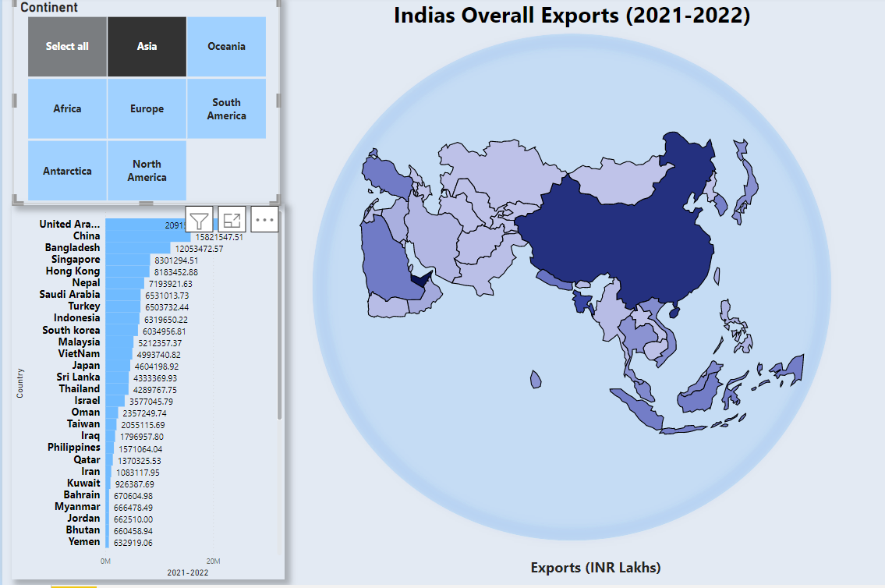The width and height of the screenshot is (885, 588).
Task: Select the Bangladesh bar
Action: (x=137, y=248)
